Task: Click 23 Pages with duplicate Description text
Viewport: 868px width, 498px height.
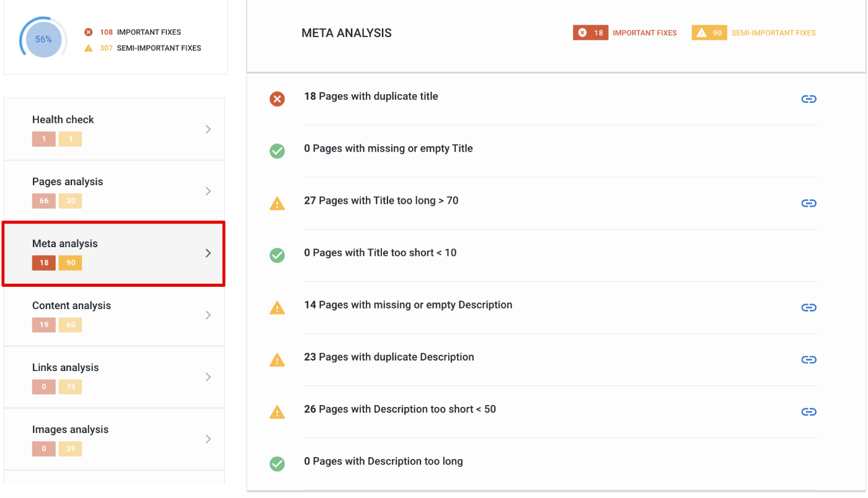Action: click(389, 357)
